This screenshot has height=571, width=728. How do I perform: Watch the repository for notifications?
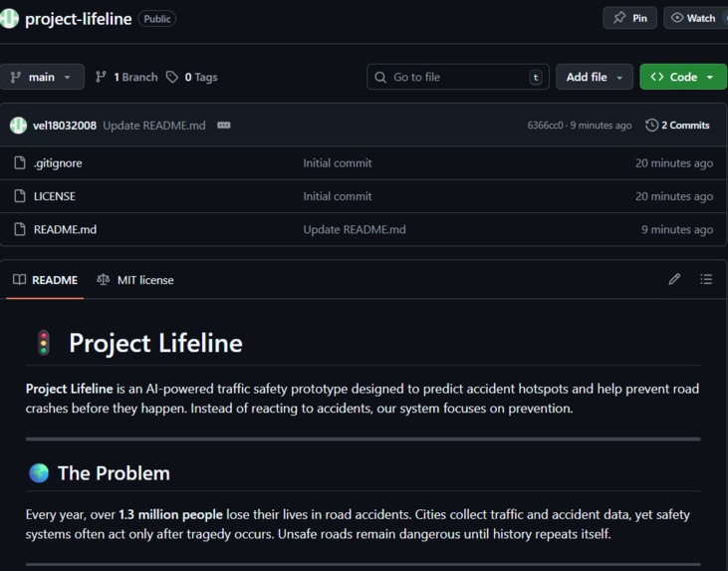pyautogui.click(x=695, y=18)
